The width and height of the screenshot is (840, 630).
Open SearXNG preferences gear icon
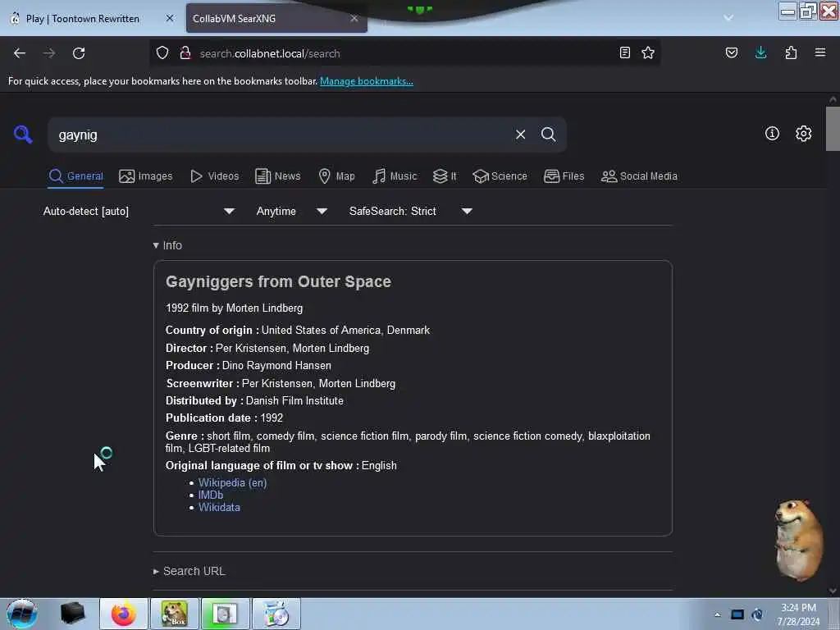tap(804, 134)
